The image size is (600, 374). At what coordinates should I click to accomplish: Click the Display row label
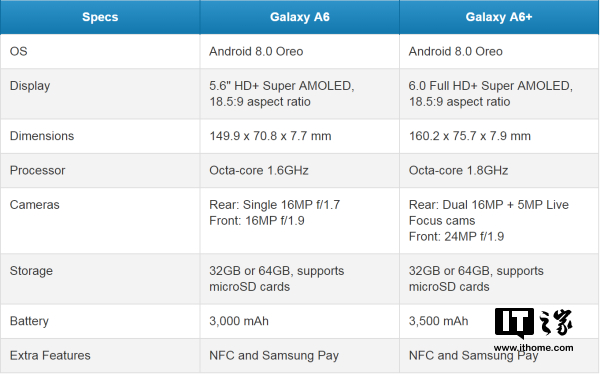30,86
